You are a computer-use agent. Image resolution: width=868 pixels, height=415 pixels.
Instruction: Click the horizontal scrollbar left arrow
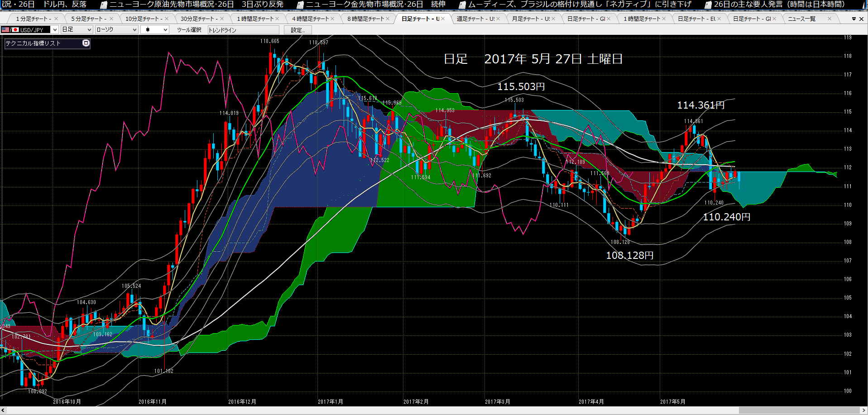point(3,410)
